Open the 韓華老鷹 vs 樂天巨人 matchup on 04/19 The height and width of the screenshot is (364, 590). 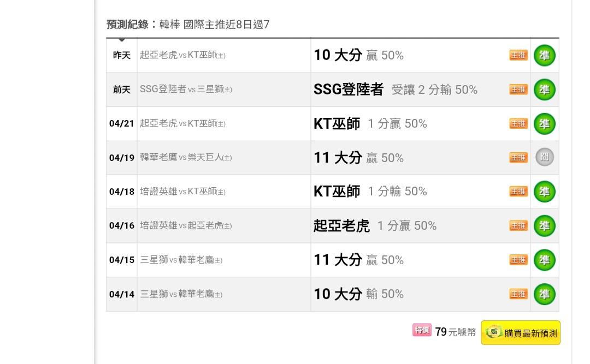tap(186, 158)
